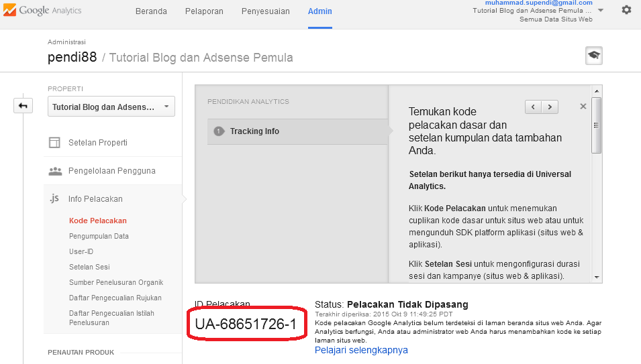This screenshot has height=364, width=641.
Task: Click the Terakhir diperiksa timestamp text
Action: coord(383,314)
